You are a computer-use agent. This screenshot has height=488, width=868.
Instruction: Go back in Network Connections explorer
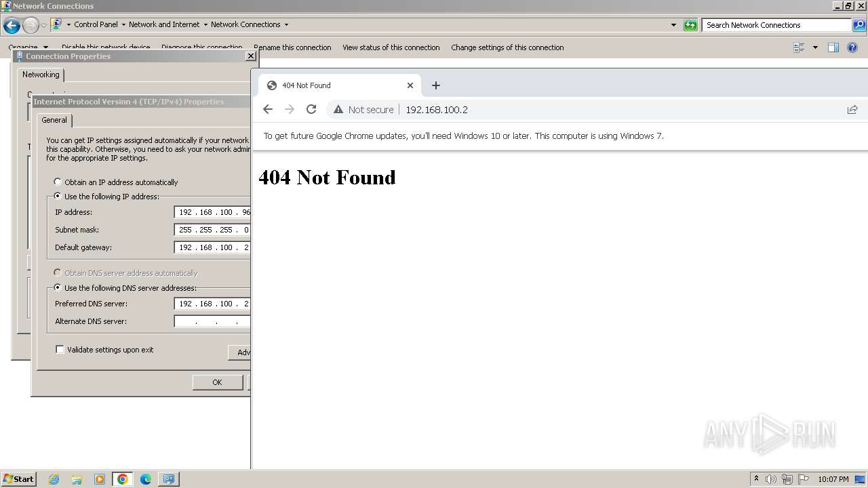pos(12,26)
